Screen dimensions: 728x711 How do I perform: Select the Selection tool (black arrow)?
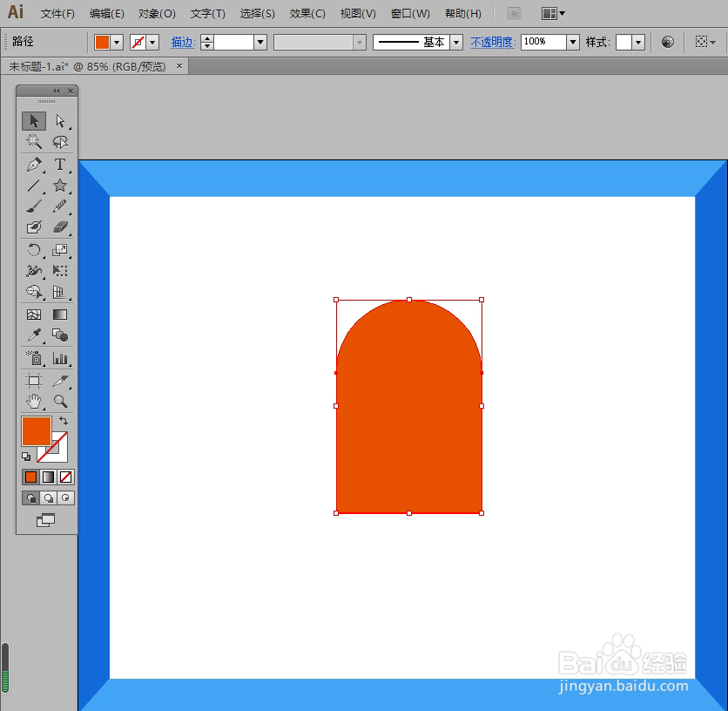coord(34,121)
